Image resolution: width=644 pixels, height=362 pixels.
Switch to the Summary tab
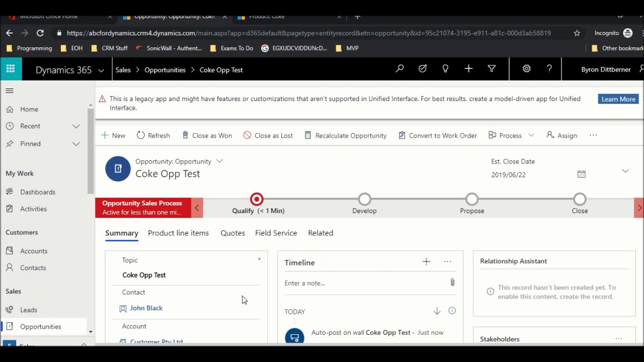(122, 233)
